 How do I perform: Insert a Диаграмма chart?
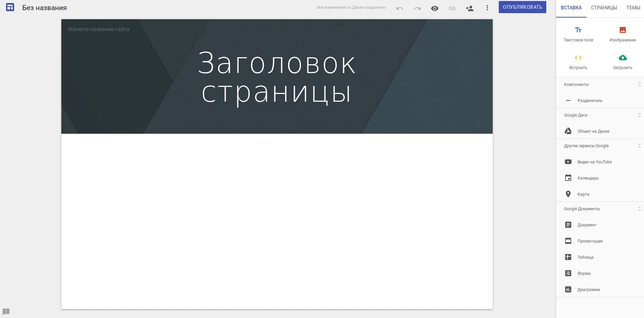[x=600, y=289]
